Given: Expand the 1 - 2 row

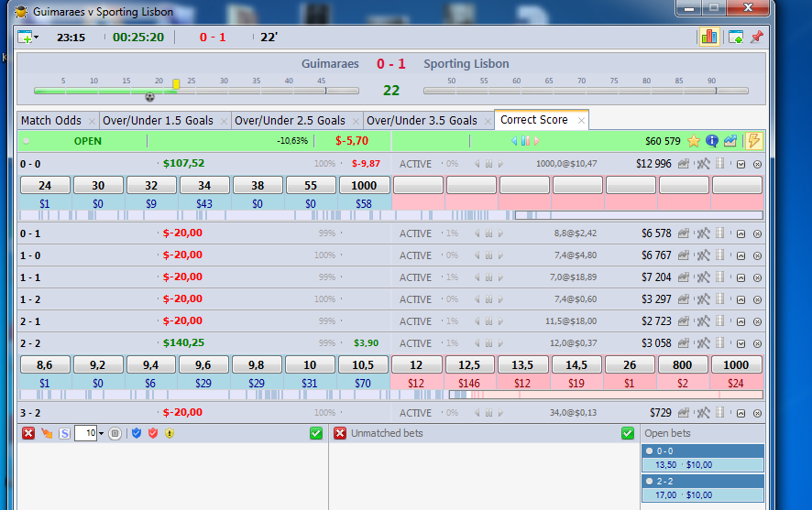Looking at the screenshot, I should click(x=741, y=300).
